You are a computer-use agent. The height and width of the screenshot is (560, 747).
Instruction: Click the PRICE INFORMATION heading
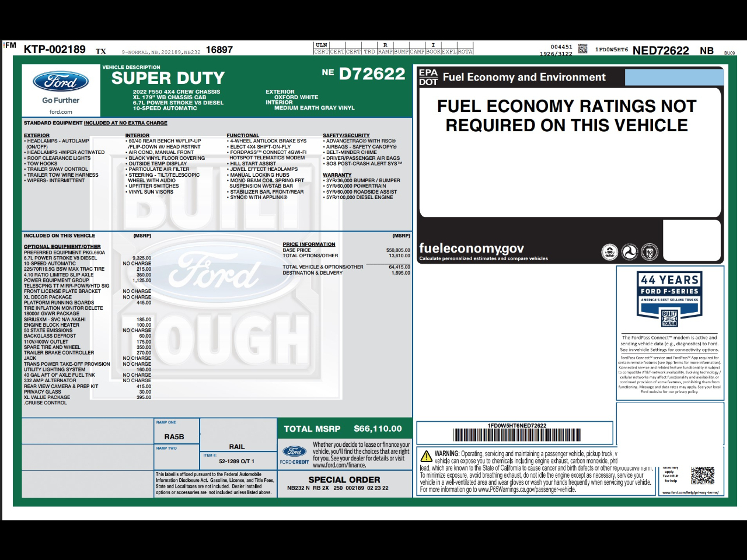[309, 244]
